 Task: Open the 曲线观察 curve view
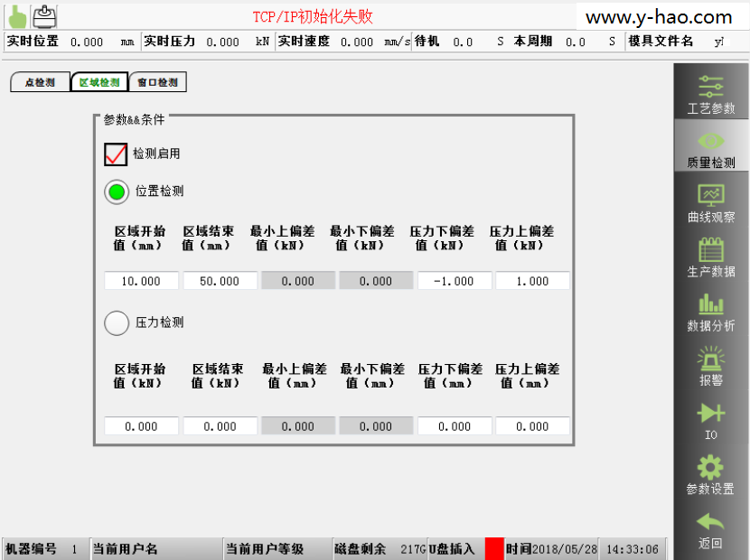pos(711,203)
